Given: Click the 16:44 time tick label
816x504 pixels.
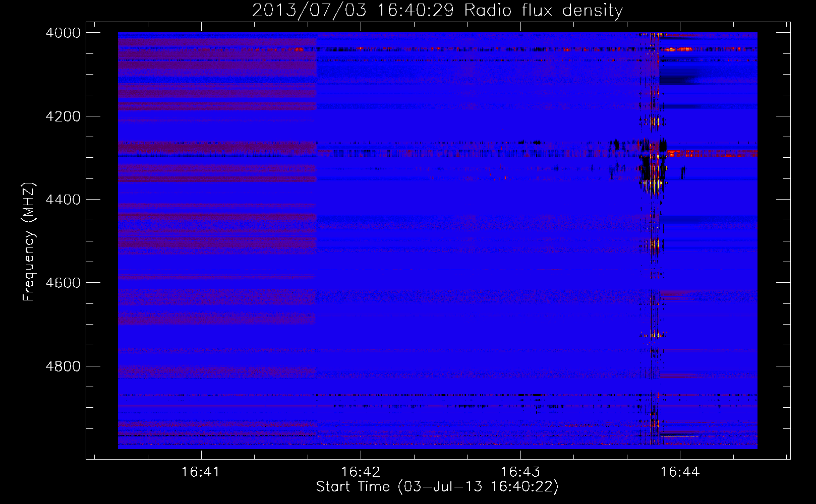Looking at the screenshot, I should (680, 472).
